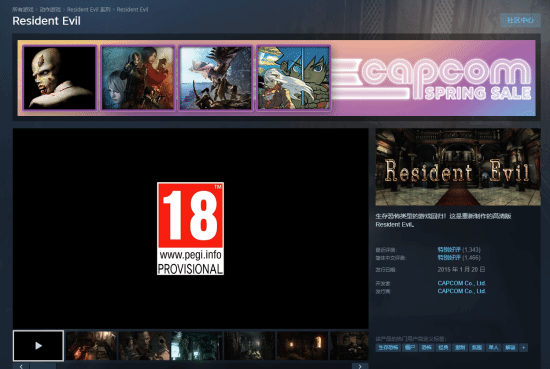Screen dimensions: 550x369
Task: Open the Capcom Spring Sale banner
Action: [276, 78]
